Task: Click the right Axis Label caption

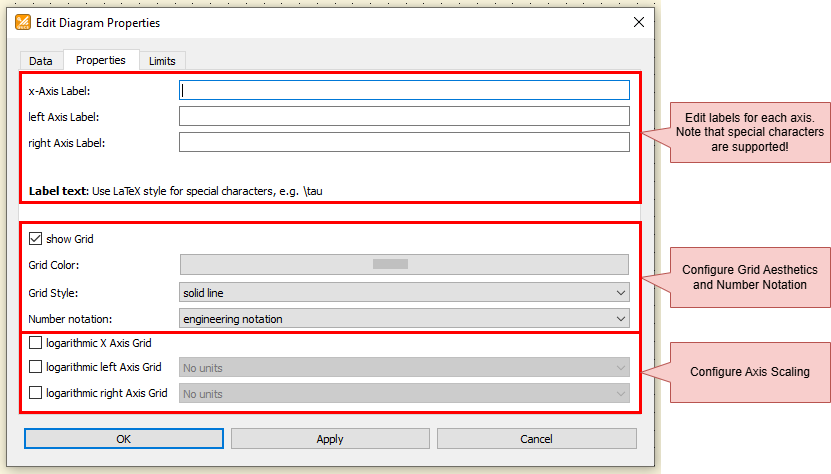Action: click(x=67, y=143)
